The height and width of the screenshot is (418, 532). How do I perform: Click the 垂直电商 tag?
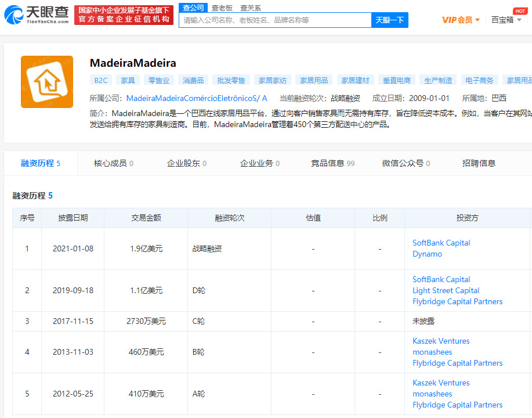pyautogui.click(x=397, y=81)
